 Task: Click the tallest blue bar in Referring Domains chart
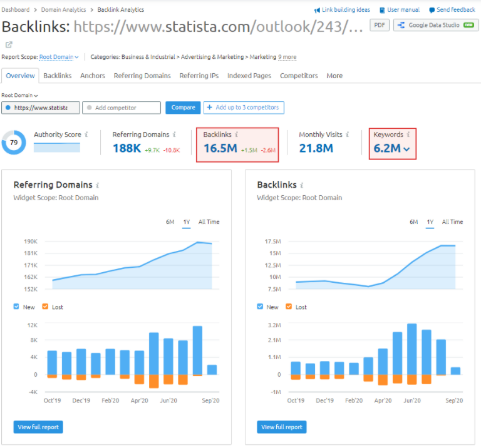(197, 350)
